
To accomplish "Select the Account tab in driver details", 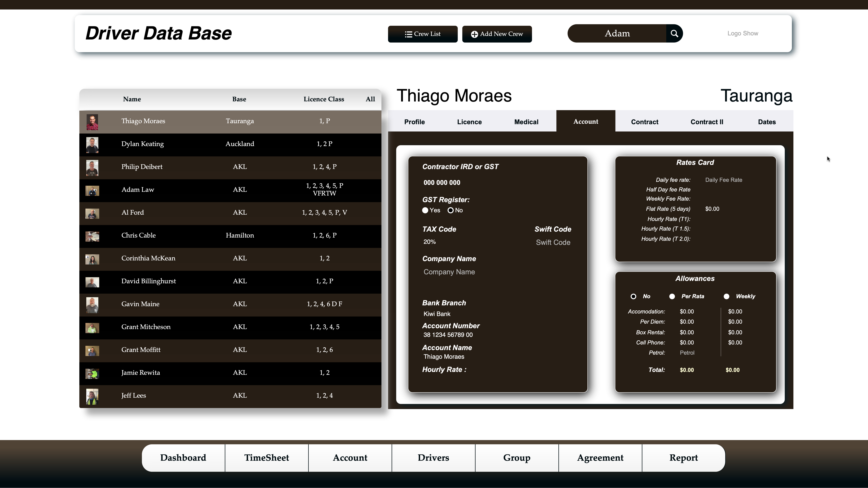I will click(586, 121).
